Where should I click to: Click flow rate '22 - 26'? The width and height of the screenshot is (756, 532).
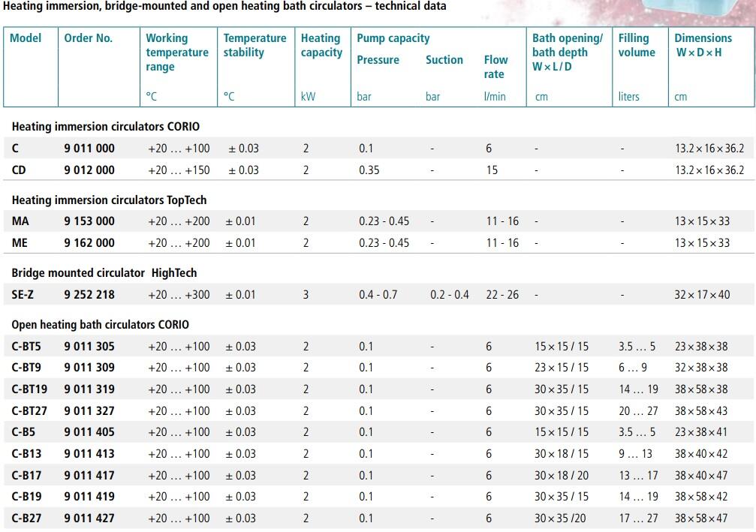[x=502, y=294]
